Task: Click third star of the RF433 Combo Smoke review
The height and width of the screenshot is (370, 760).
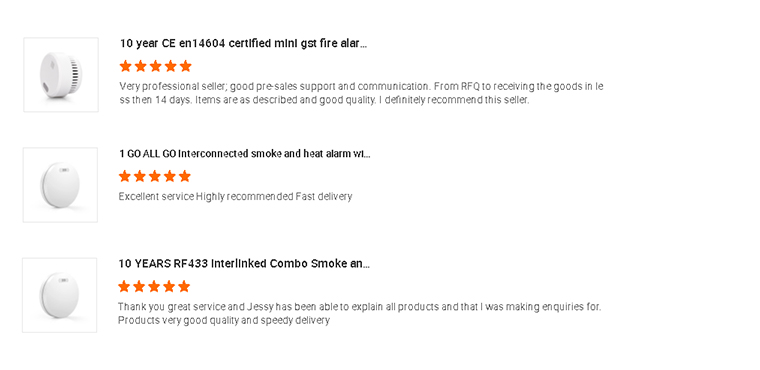Action: point(154,286)
